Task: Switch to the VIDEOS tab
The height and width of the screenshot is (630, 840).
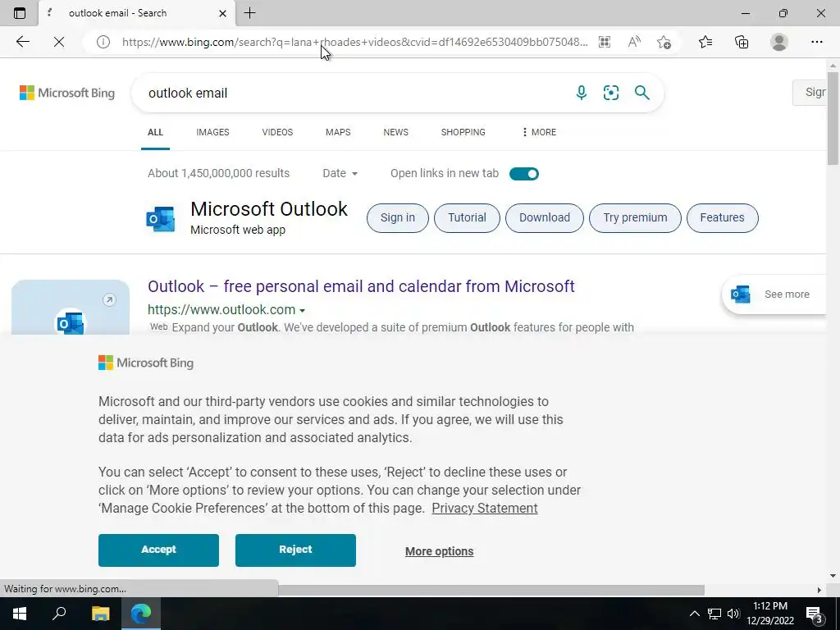Action: (x=277, y=132)
